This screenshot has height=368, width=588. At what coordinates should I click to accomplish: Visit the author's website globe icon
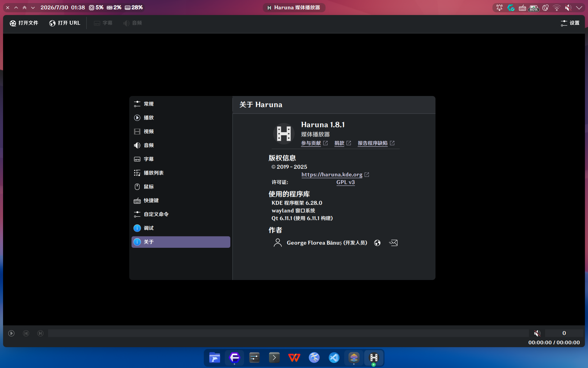377,243
